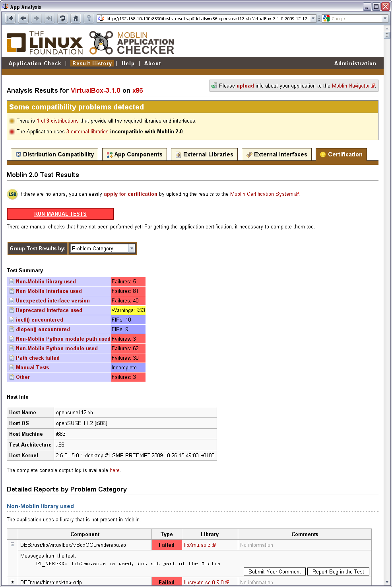Click the RUN MANUAL TESTS button
Image resolution: width=392 pixels, height=587 pixels.
point(60,214)
